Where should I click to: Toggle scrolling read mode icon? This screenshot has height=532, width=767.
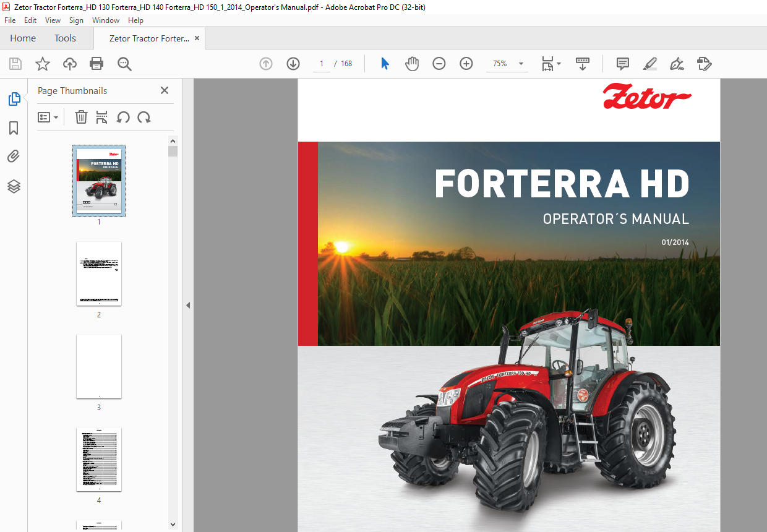583,64
